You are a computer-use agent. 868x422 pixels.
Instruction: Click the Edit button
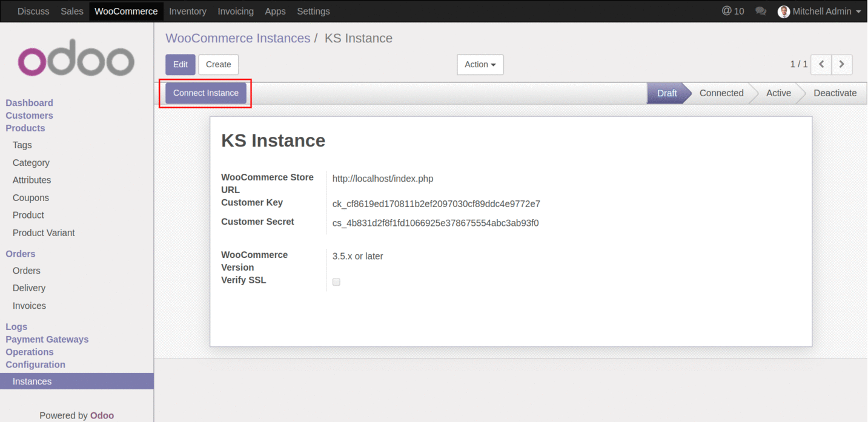pos(181,65)
